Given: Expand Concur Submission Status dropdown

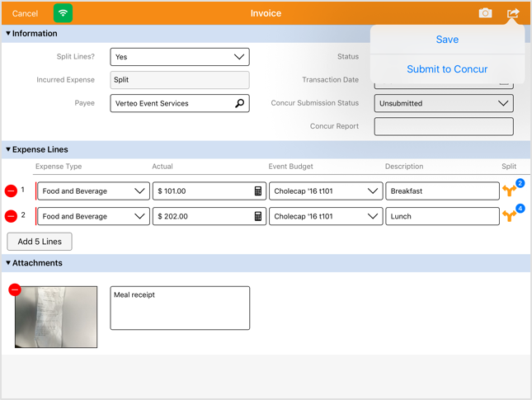Looking at the screenshot, I should tap(444, 104).
